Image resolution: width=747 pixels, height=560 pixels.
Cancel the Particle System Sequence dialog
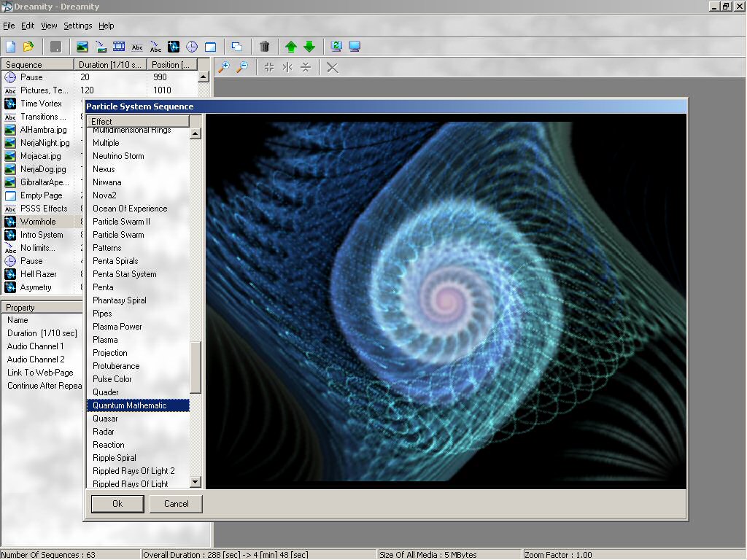coord(176,503)
